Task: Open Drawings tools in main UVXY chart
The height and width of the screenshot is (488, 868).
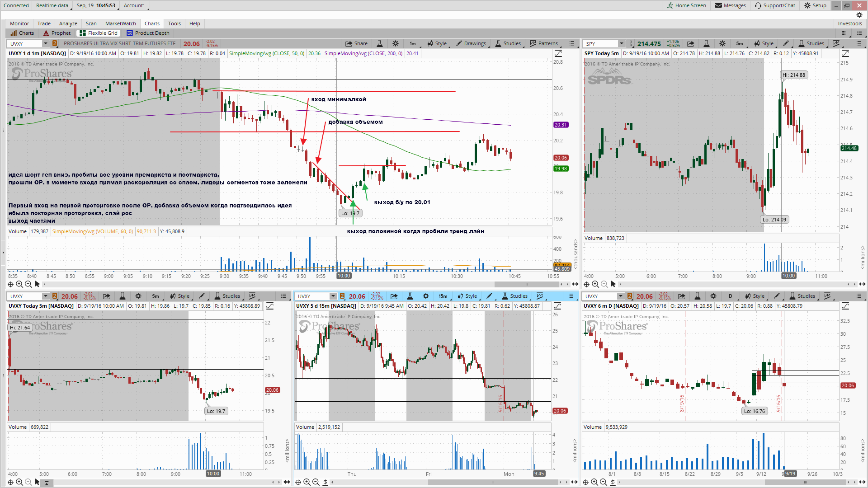Action: coord(471,43)
